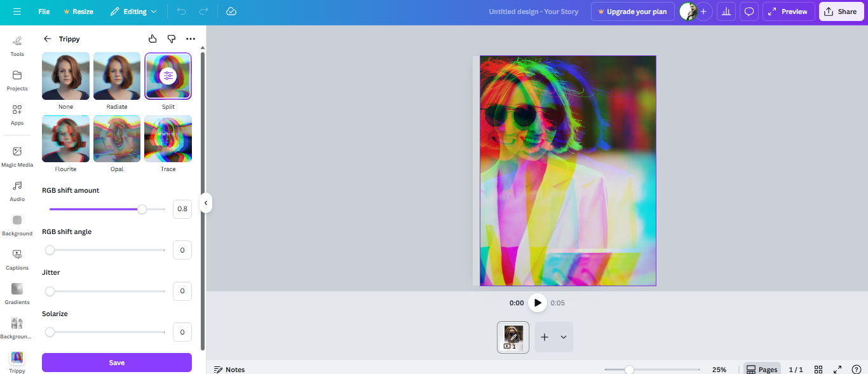Image resolution: width=868 pixels, height=374 pixels.
Task: Switch to the Notes tab
Action: pyautogui.click(x=229, y=368)
